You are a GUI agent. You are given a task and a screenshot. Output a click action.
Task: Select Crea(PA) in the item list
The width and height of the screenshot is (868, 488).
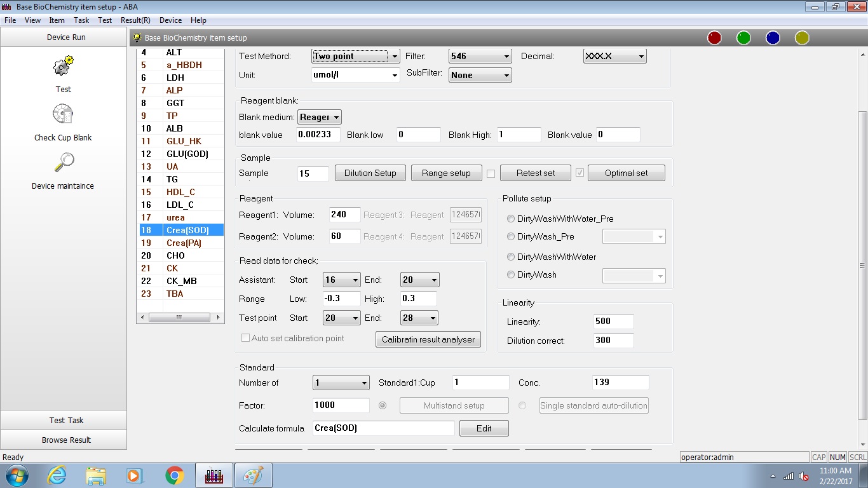pyautogui.click(x=183, y=243)
